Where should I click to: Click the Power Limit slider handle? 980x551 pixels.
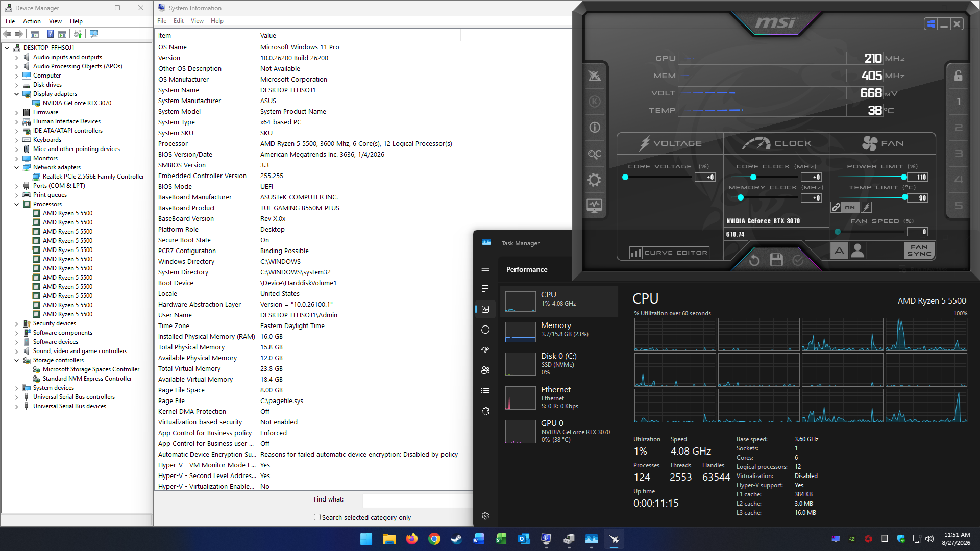(904, 177)
